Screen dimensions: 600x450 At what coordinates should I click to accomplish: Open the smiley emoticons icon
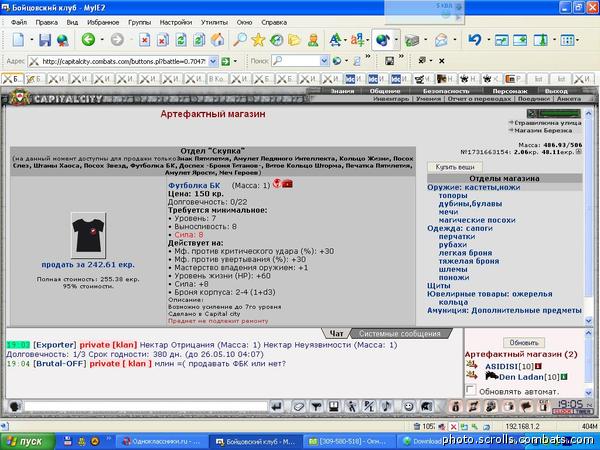coord(409,406)
